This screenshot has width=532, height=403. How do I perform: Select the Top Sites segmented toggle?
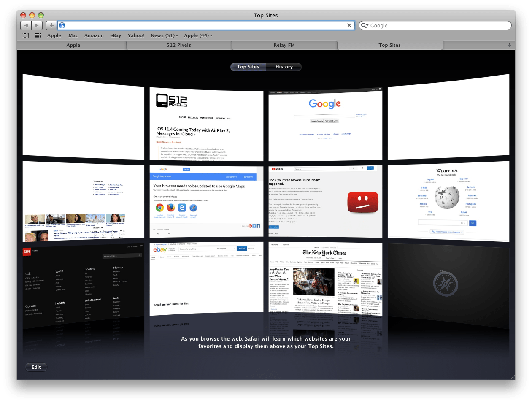248,67
